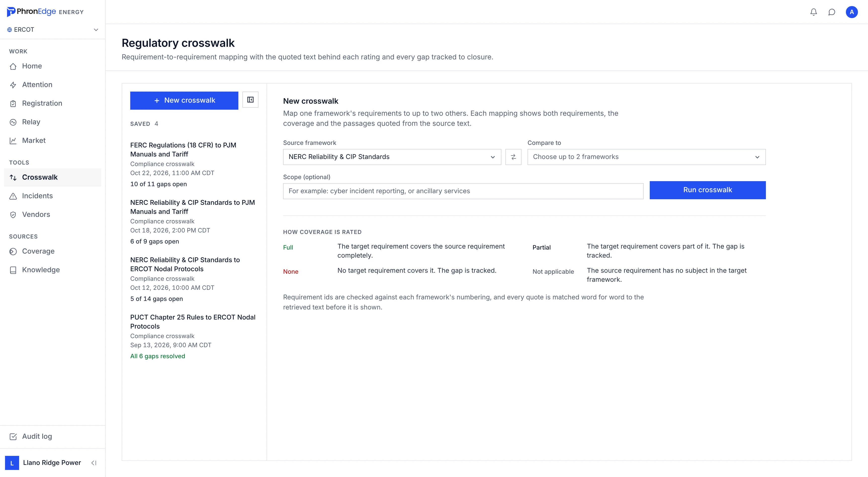Click the New crosswalk button
Image resolution: width=868 pixels, height=477 pixels.
click(184, 100)
